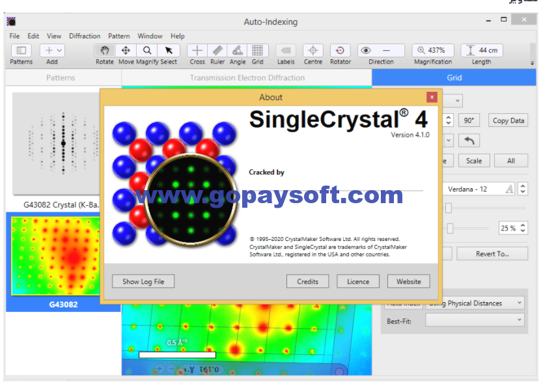The height and width of the screenshot is (392, 541).
Task: Select the Rotate hand tool
Action: 105,50
